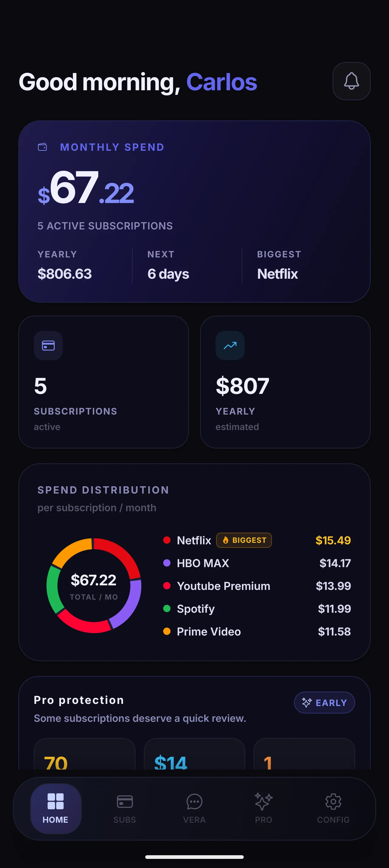
Task: Open the PRO sparkles icon in navigation
Action: click(263, 801)
